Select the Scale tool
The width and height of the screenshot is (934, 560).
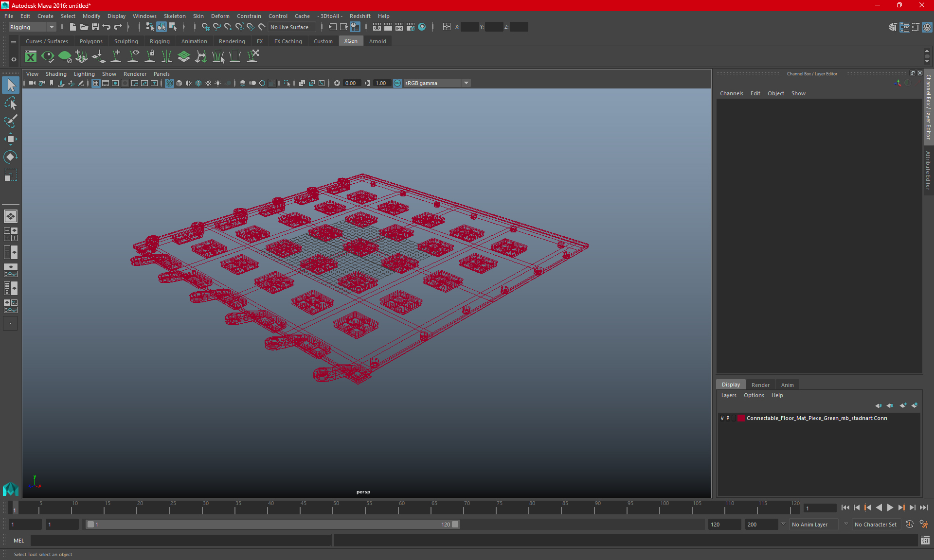click(x=10, y=175)
